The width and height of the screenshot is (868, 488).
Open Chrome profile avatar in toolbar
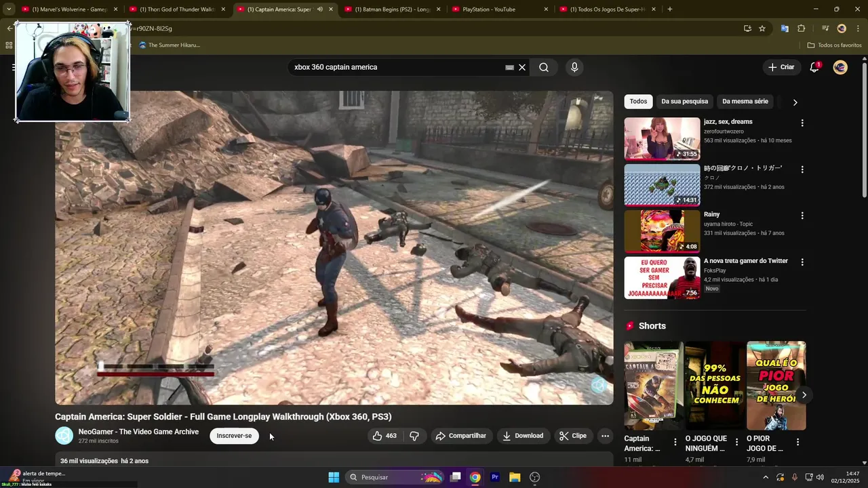pos(842,28)
